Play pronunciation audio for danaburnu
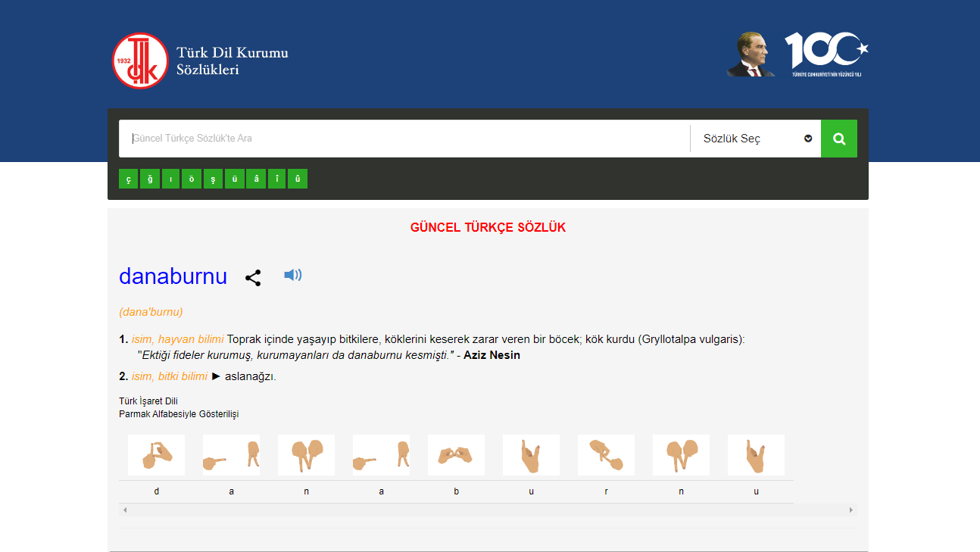The height and width of the screenshot is (552, 980). click(293, 275)
